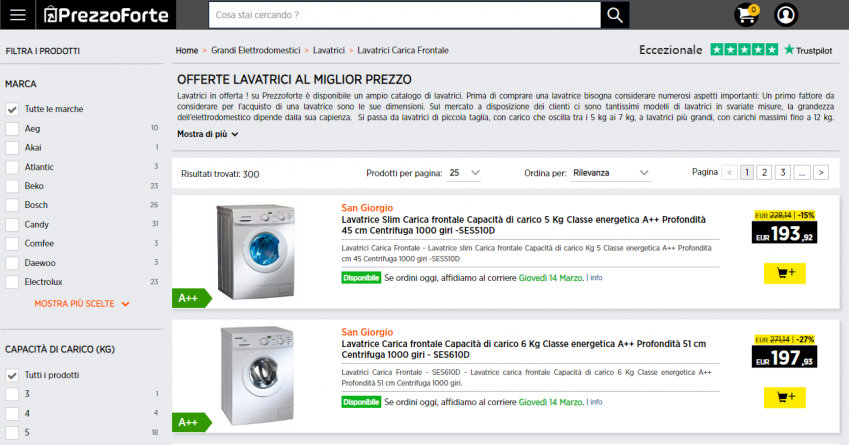Viewport: 849px width, 445px height.
Task: Click San Giorgio brand of SES510D
Action: tap(367, 208)
